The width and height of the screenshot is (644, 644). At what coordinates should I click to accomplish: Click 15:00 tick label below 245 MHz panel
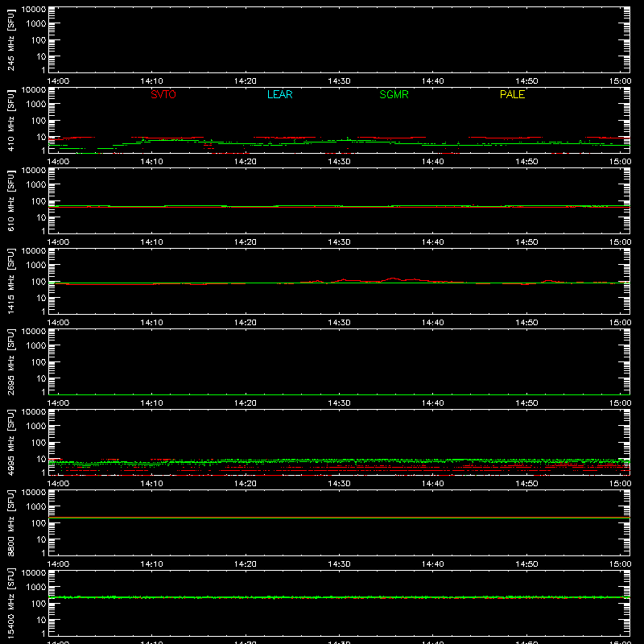620,81
